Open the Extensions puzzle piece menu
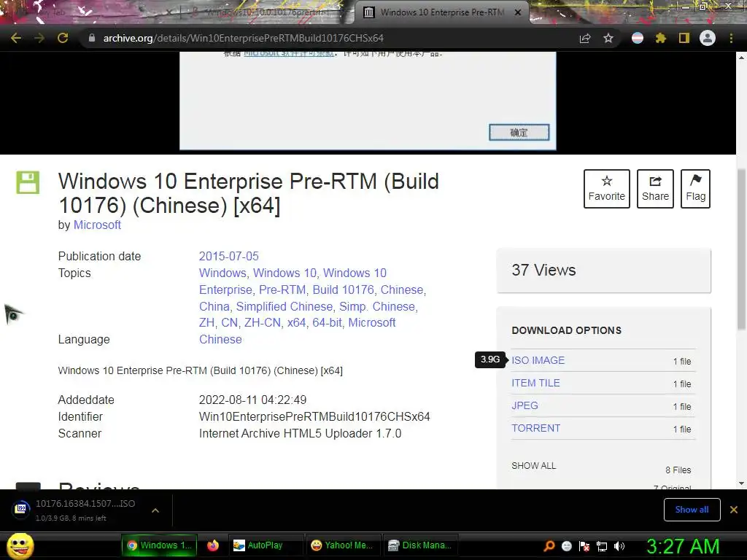747x560 pixels. tap(660, 38)
